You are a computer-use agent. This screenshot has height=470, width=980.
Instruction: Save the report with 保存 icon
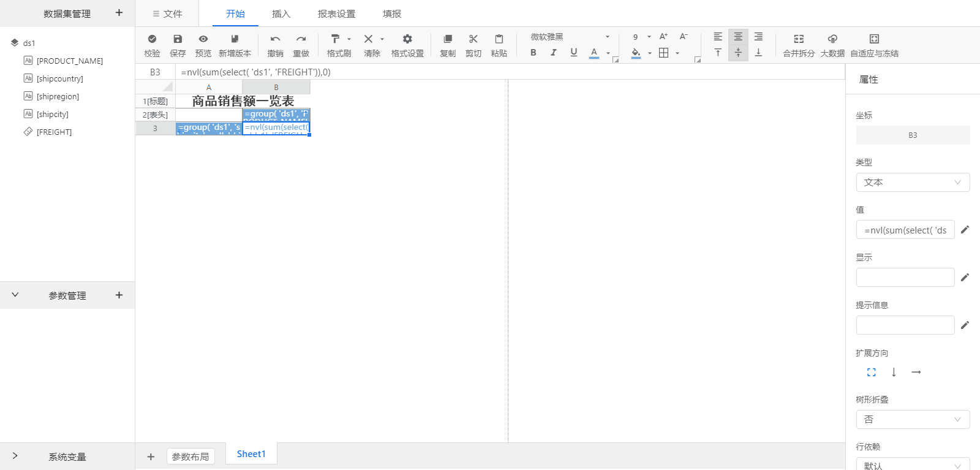point(178,39)
